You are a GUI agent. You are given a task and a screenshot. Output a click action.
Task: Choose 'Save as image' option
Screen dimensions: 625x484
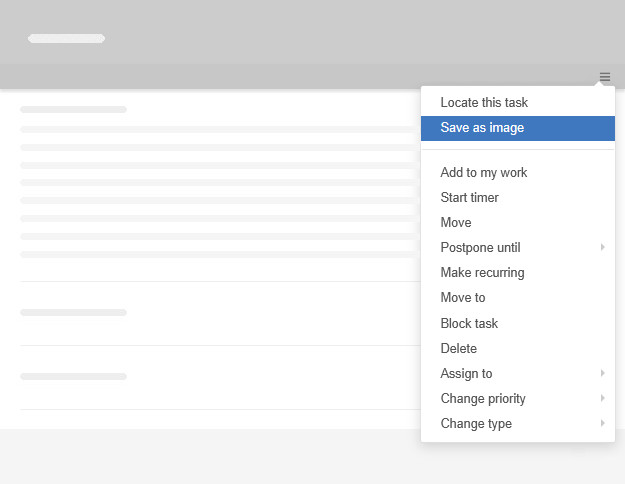click(x=482, y=128)
